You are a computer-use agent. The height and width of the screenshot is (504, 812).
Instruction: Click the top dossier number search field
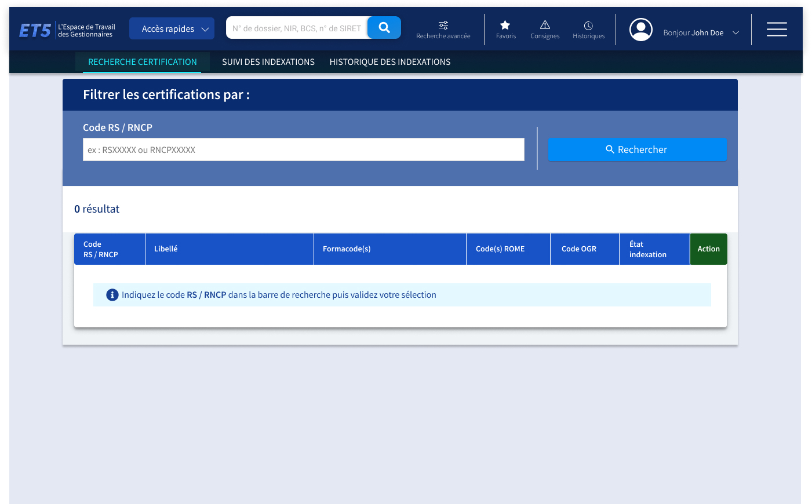pos(297,28)
